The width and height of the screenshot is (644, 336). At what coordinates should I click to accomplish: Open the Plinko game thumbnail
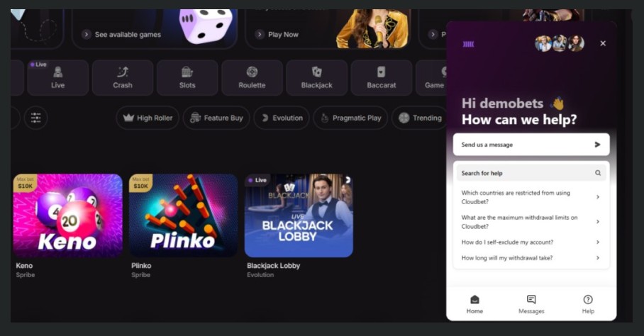[x=183, y=215]
